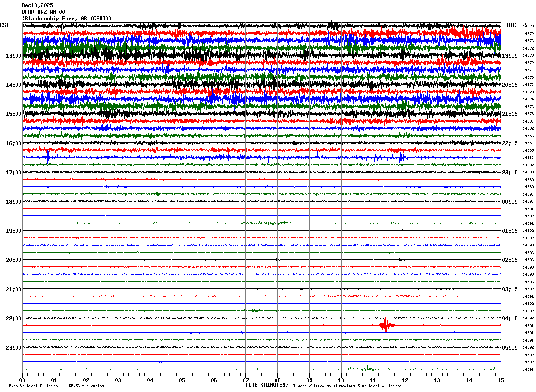Click minute 10 on the time axis
This screenshot has width=536, height=392.
(341, 380)
